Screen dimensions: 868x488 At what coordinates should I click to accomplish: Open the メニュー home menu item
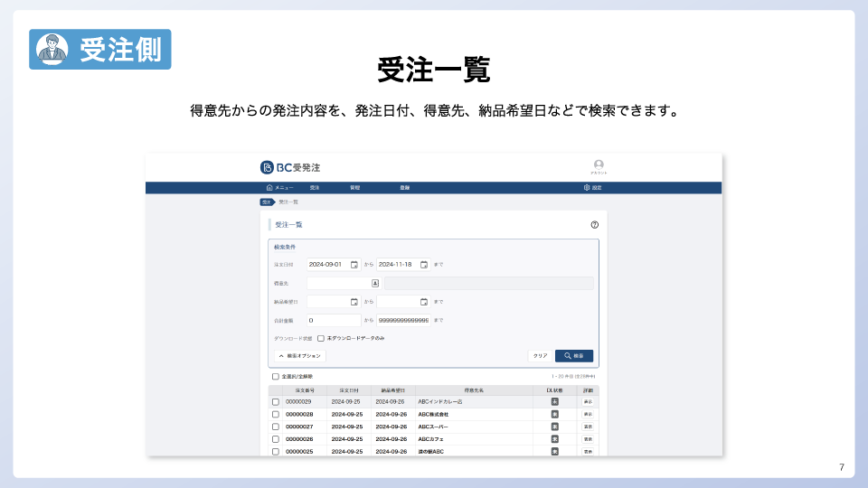pyautogui.click(x=280, y=188)
